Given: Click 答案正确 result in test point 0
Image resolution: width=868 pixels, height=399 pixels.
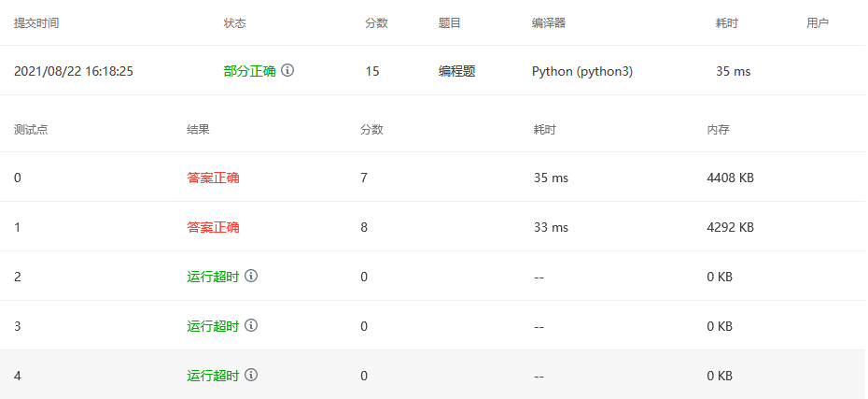Looking at the screenshot, I should (213, 178).
